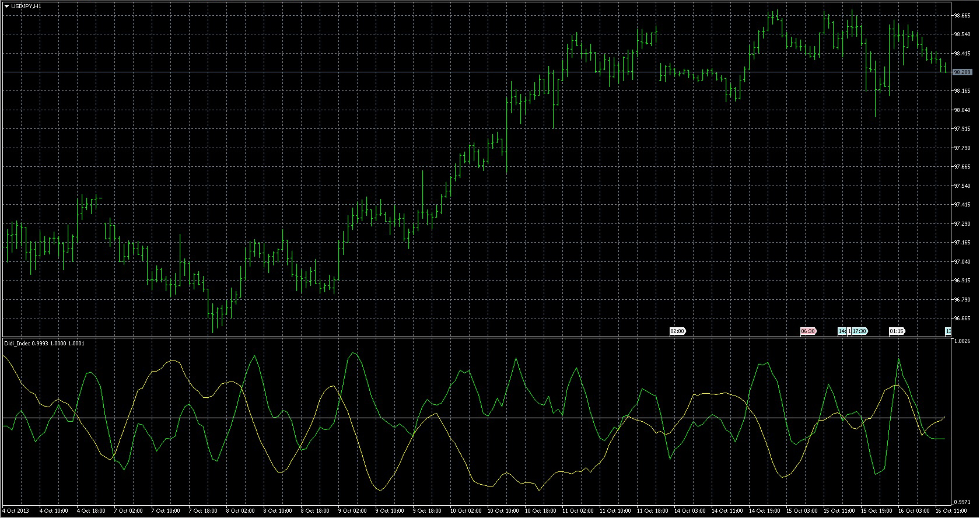The width and height of the screenshot is (980, 518).
Task: Click the 97.540 price scale value
Action: coord(962,186)
